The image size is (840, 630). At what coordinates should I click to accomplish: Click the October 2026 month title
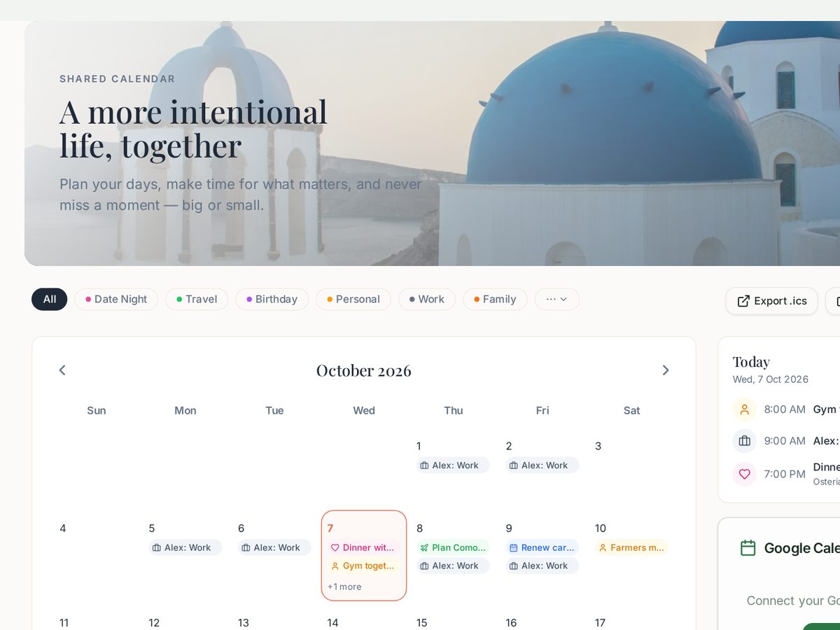364,370
